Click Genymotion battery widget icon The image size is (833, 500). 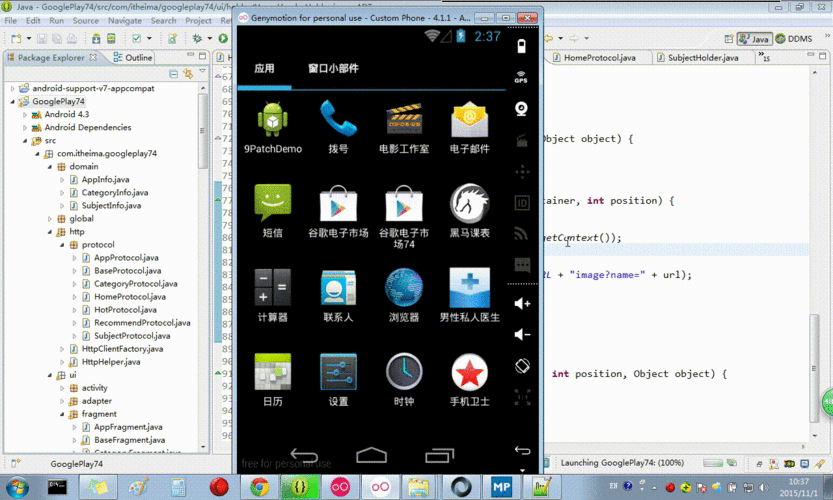522,46
